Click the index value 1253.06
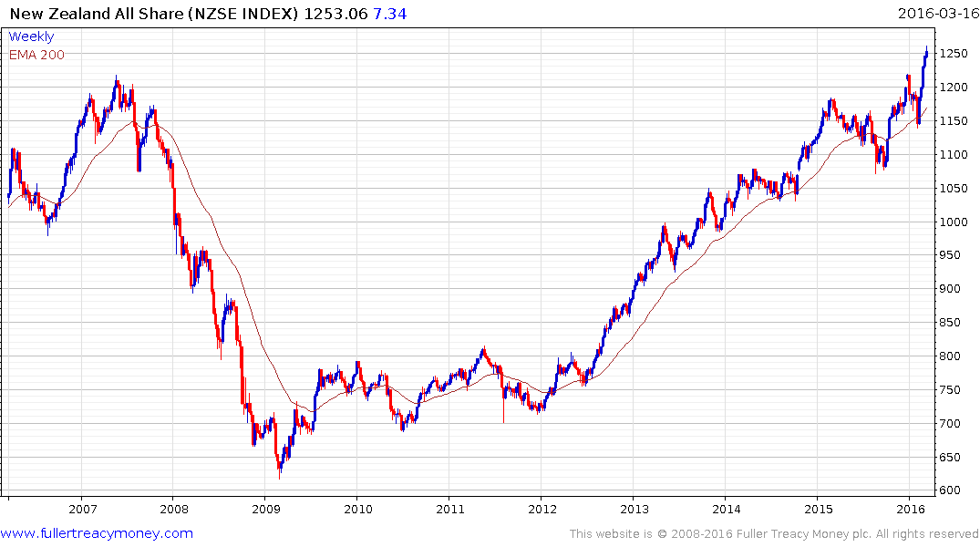The image size is (980, 547). (335, 14)
